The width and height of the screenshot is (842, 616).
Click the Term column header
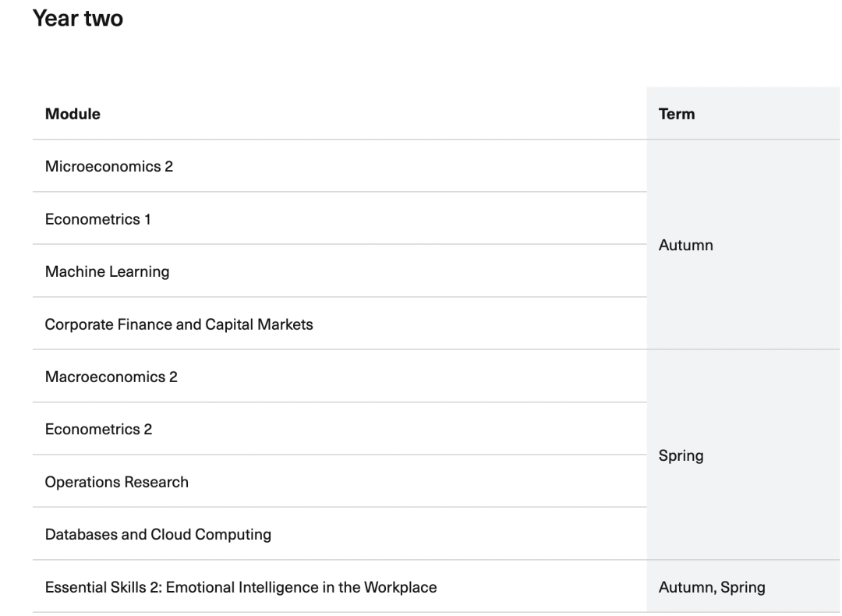[x=677, y=114]
